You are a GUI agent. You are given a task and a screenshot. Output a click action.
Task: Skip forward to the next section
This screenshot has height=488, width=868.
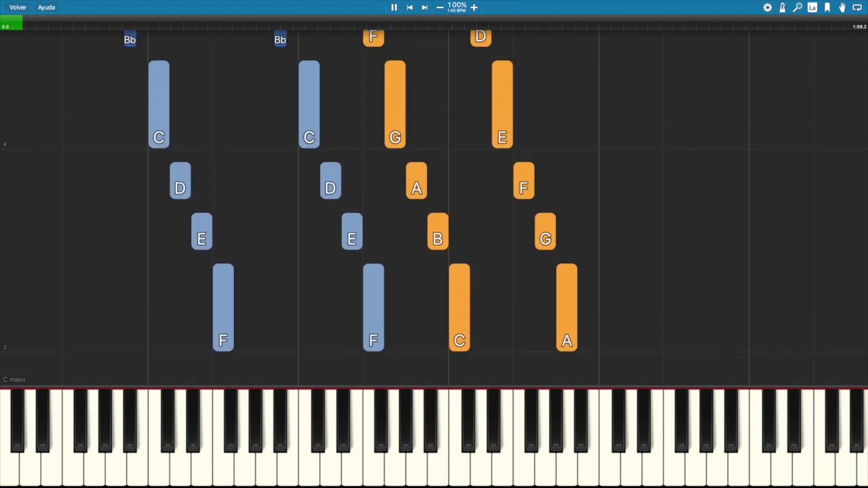[425, 7]
